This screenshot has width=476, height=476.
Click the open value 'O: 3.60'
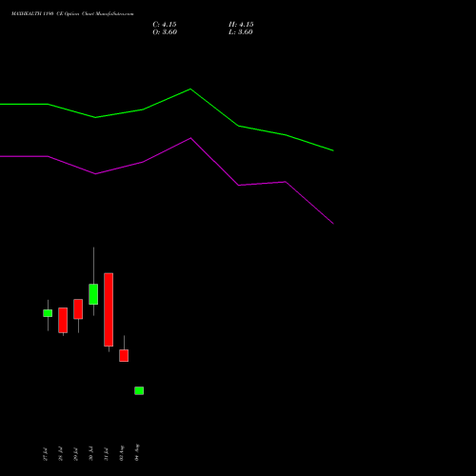coord(165,32)
